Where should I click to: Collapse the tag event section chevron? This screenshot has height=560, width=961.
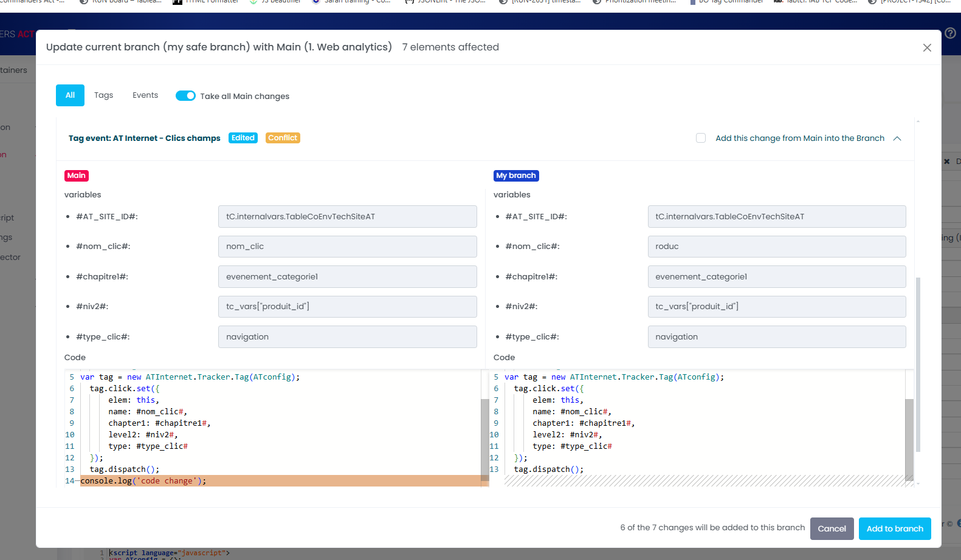click(x=897, y=138)
